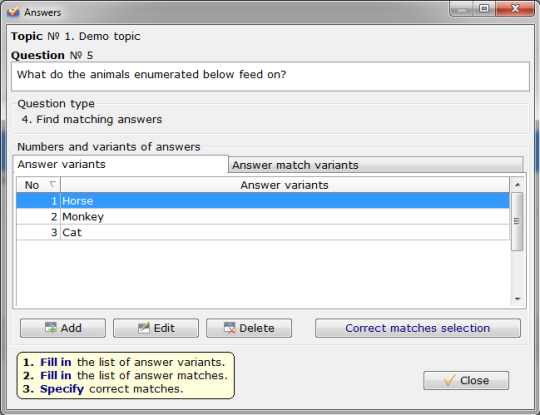540x415 pixels.
Task: Click the Answer variants column header
Action: coord(285,185)
